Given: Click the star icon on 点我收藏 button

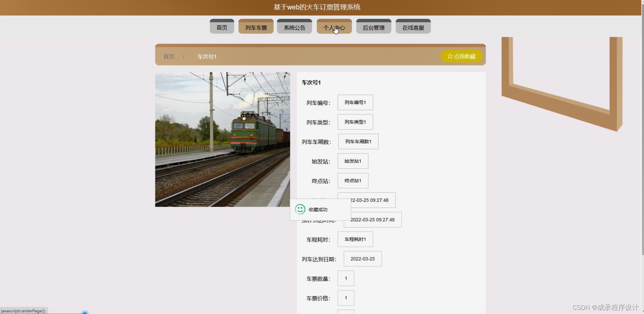Looking at the screenshot, I should pyautogui.click(x=450, y=56).
